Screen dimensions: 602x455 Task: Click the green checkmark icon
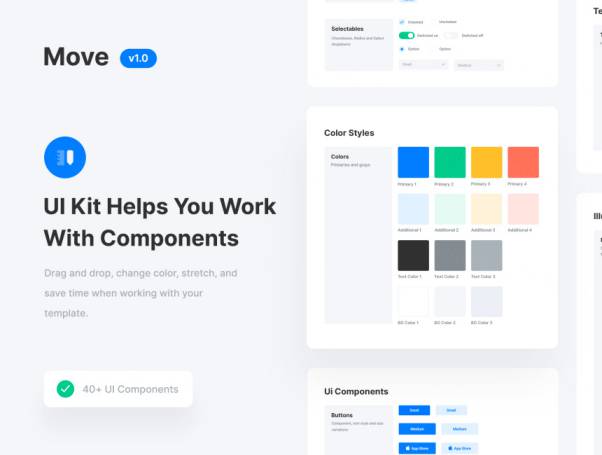click(x=65, y=389)
